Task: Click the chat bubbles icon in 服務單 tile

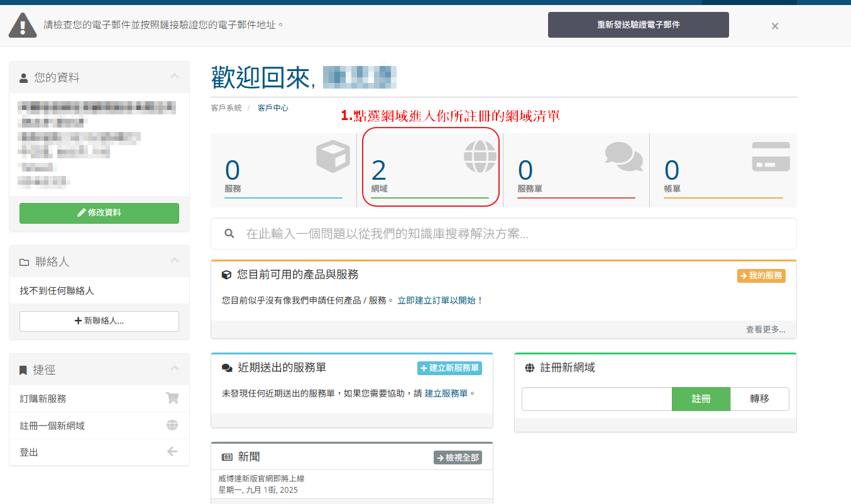Action: pos(623,156)
